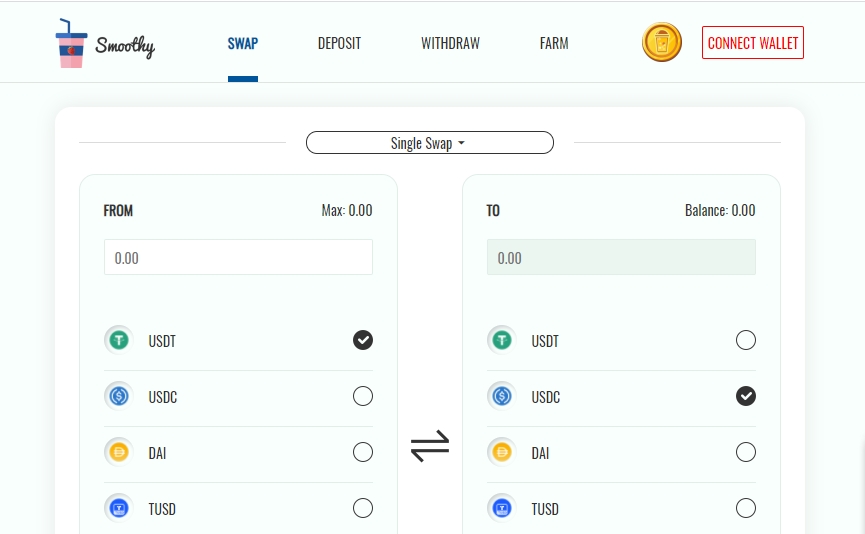Viewport: 865px width, 534px height.
Task: Open the Withdraw tab
Action: pyautogui.click(x=450, y=44)
